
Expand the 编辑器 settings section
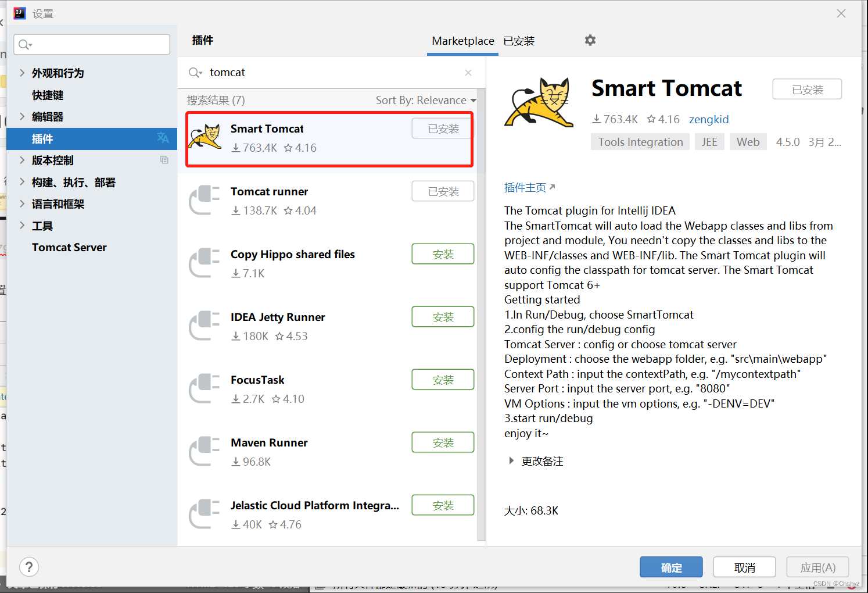(x=22, y=116)
